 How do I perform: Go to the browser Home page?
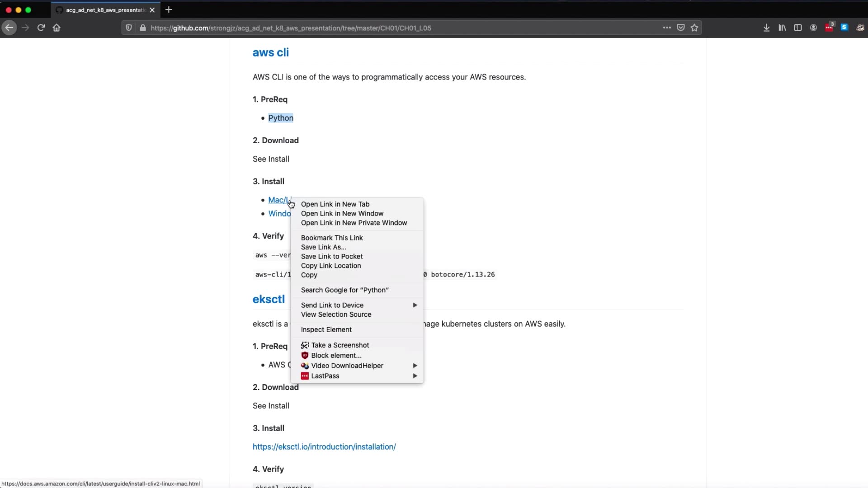click(57, 28)
